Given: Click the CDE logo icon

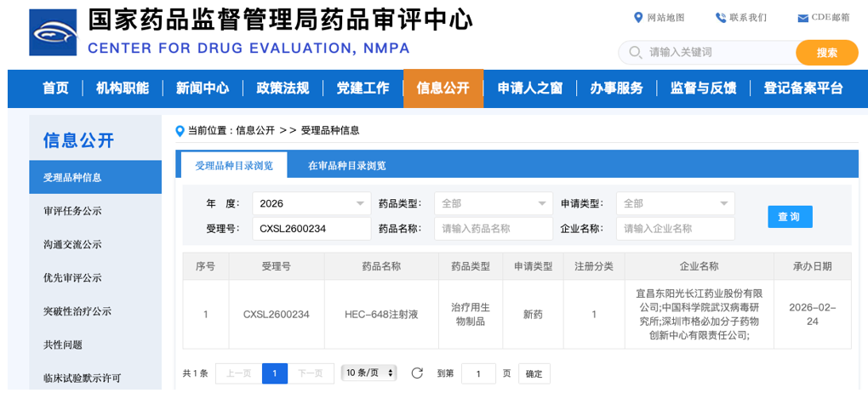Looking at the screenshot, I should point(53,33).
